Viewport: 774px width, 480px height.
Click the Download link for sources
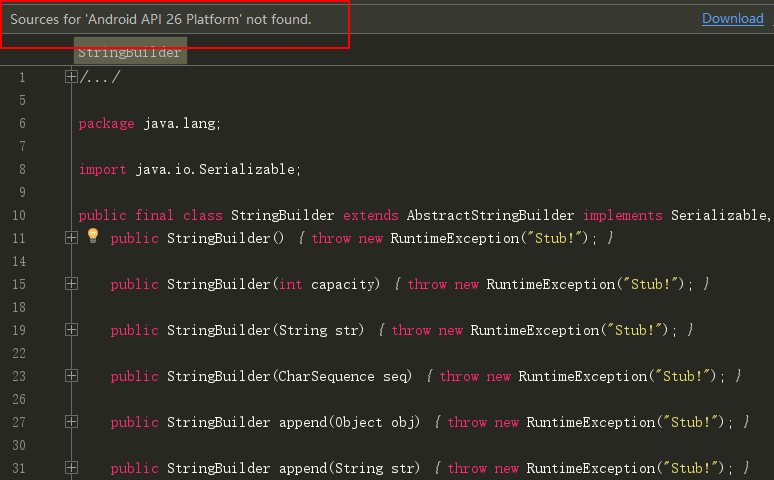tap(732, 19)
